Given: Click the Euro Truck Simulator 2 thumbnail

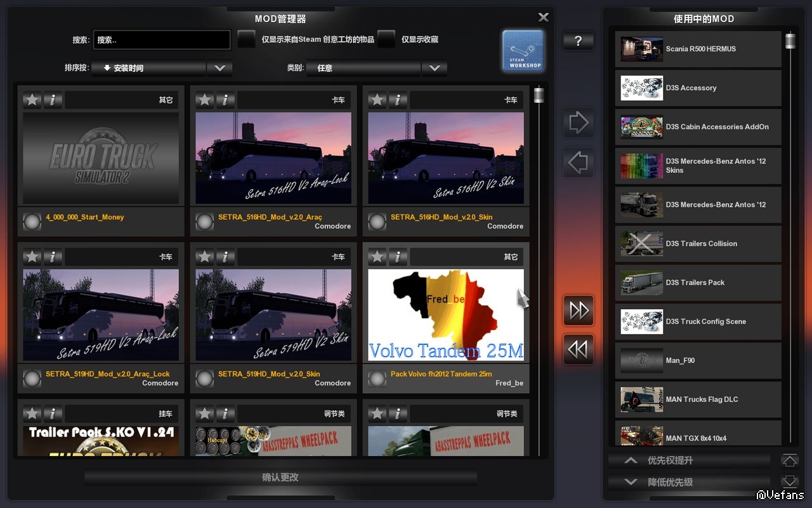Looking at the screenshot, I should (x=101, y=158).
